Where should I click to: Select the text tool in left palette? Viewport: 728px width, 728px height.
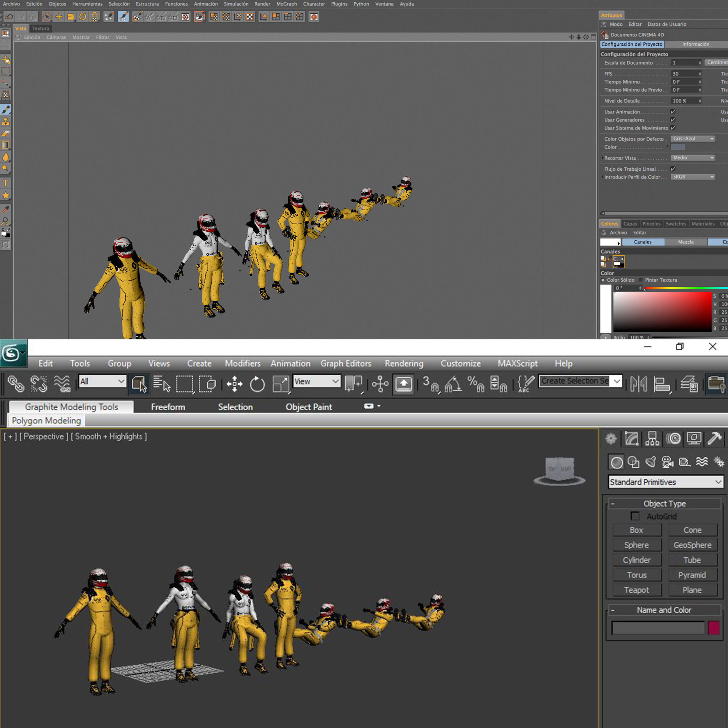pyautogui.click(x=6, y=183)
